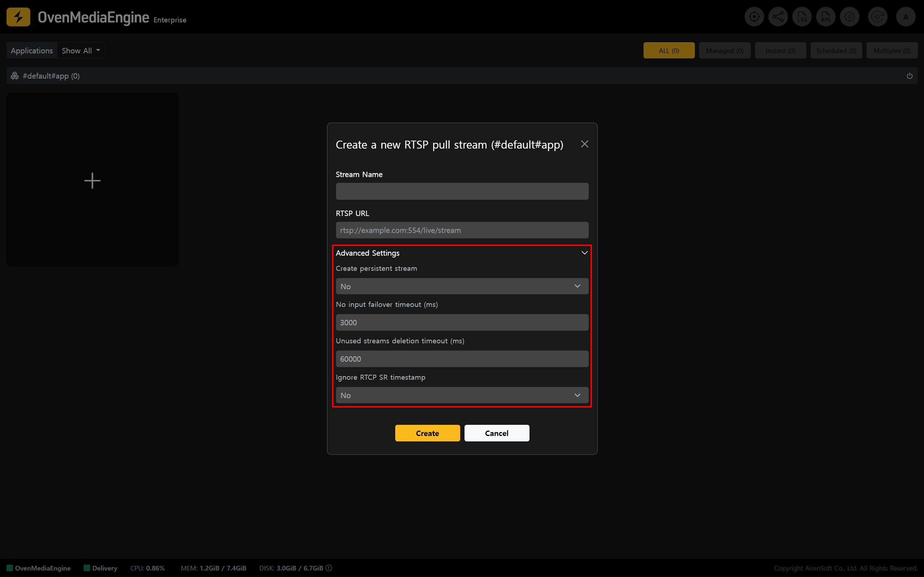Open the user avatar A menu
Viewport: 924px width, 577px height.
906,17
